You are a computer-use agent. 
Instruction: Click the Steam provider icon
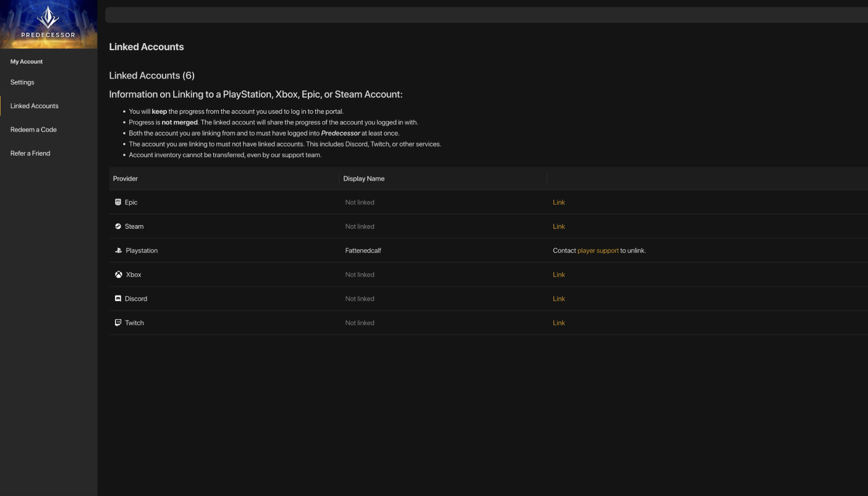coord(118,226)
